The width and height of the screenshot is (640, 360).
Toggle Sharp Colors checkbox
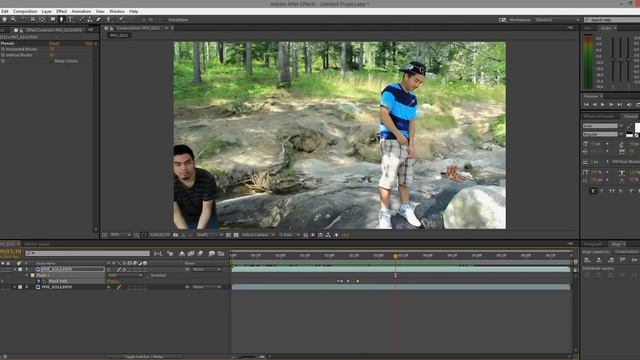[x=52, y=61]
